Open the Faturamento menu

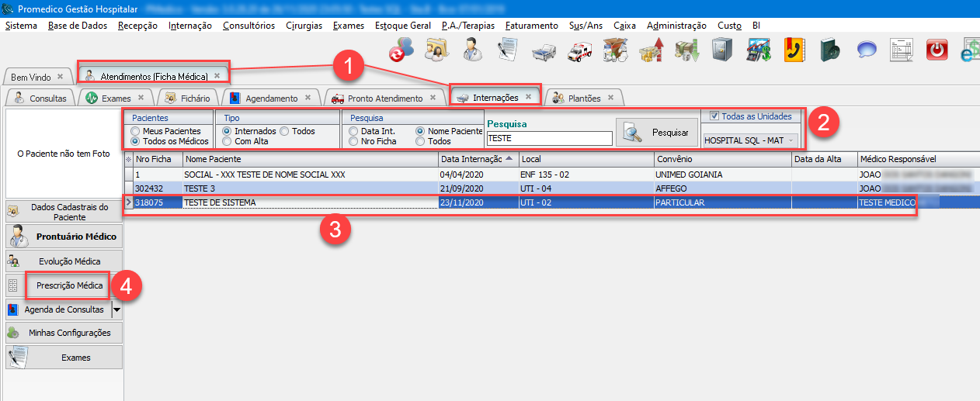point(531,26)
